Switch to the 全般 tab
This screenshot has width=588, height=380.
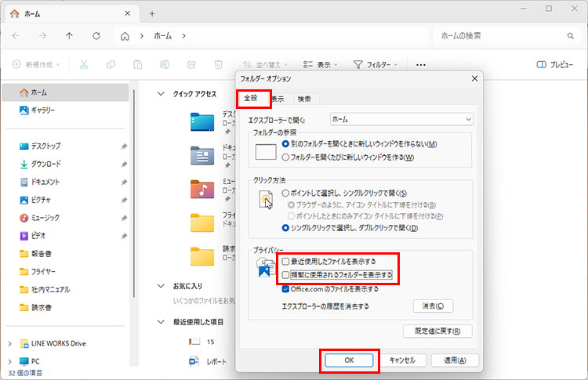(x=251, y=99)
